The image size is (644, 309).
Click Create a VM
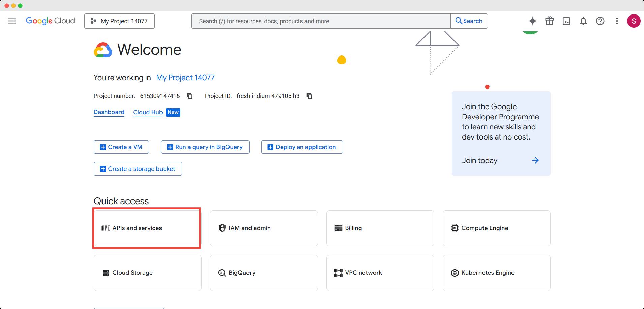tap(121, 147)
